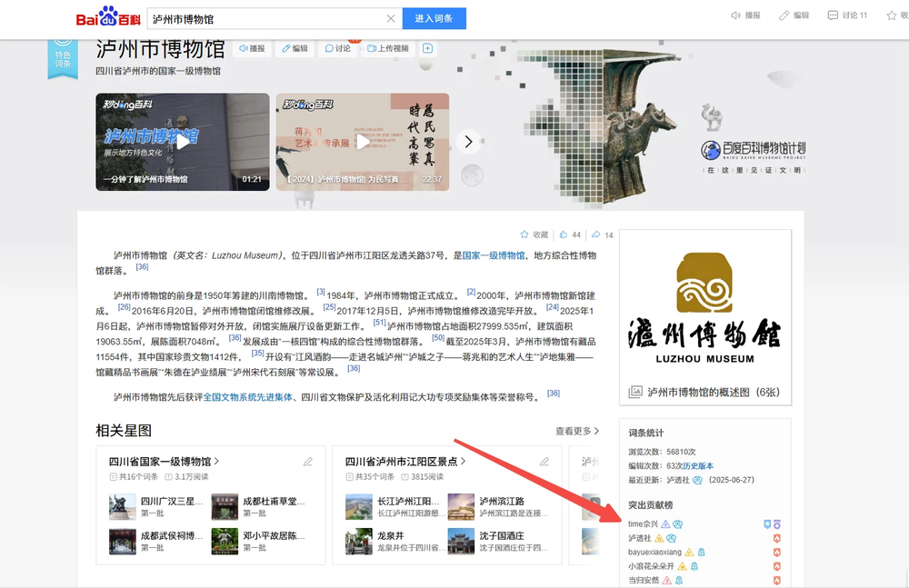Open 讨论 11 in the top header
Image resolution: width=909 pixels, height=588 pixels.
click(x=847, y=15)
